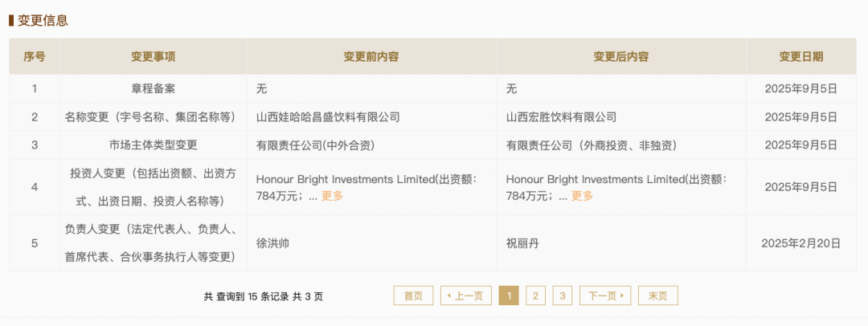Go to the last page 末页
Image resolution: width=868 pixels, height=326 pixels.
657,295
